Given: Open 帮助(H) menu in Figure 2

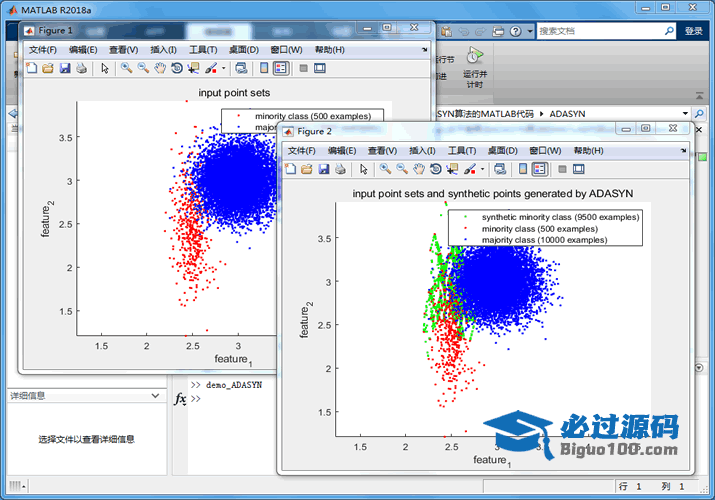Looking at the screenshot, I should (588, 150).
